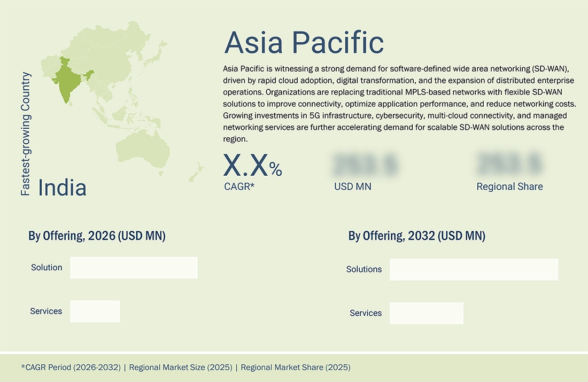
Task: Click By Offering, 2032 (USD MN) heading
Action: coord(416,236)
